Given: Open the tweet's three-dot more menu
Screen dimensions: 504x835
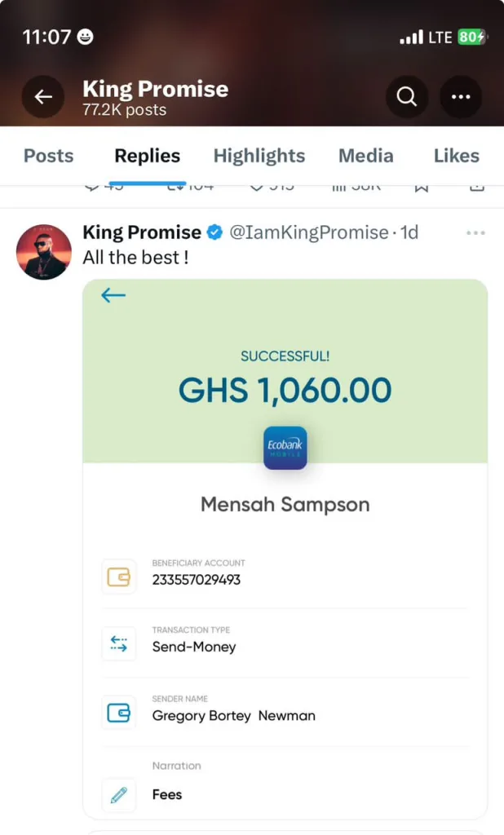Looking at the screenshot, I should (x=475, y=233).
